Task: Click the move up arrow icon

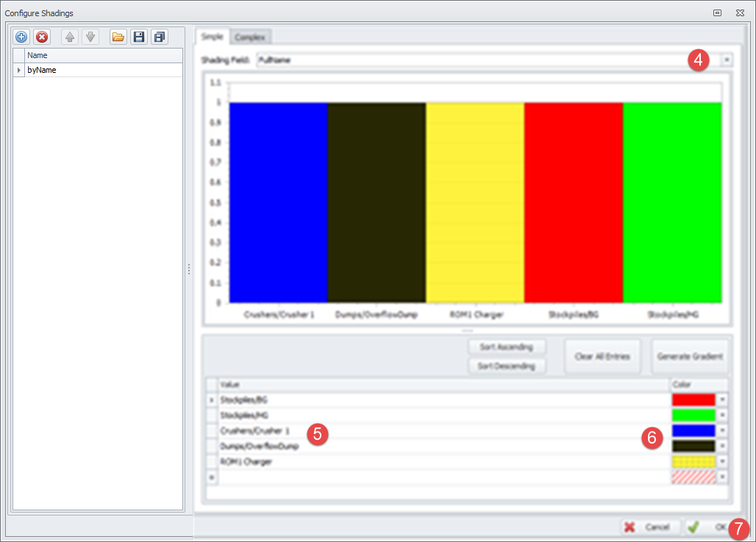Action: pos(69,36)
